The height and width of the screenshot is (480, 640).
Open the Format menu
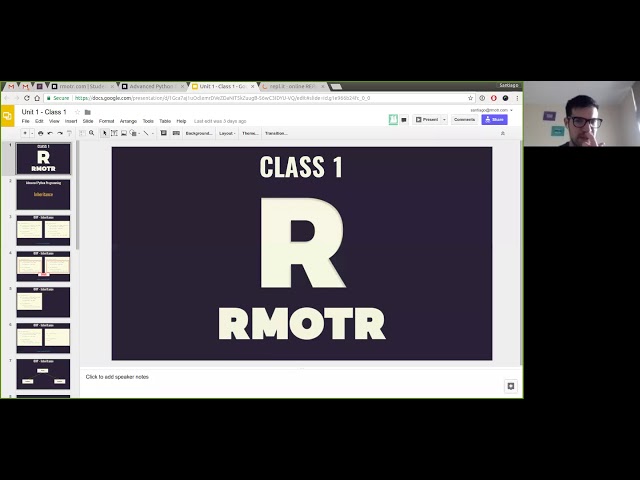pyautogui.click(x=107, y=121)
